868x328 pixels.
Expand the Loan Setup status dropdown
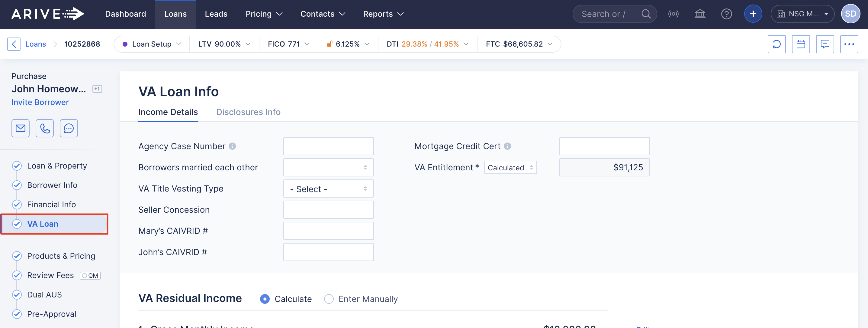point(152,44)
